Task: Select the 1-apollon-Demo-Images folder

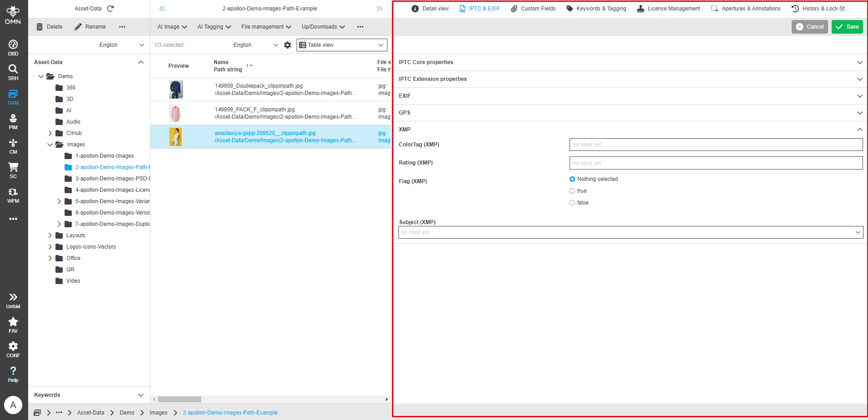Action: (104, 156)
